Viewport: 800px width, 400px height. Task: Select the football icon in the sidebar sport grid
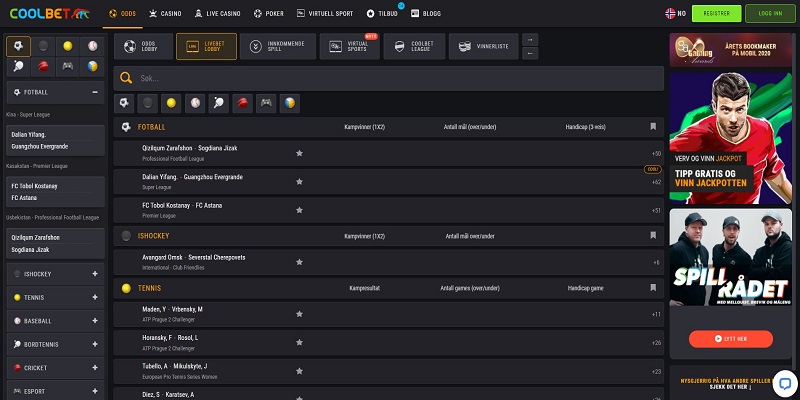tap(18, 46)
